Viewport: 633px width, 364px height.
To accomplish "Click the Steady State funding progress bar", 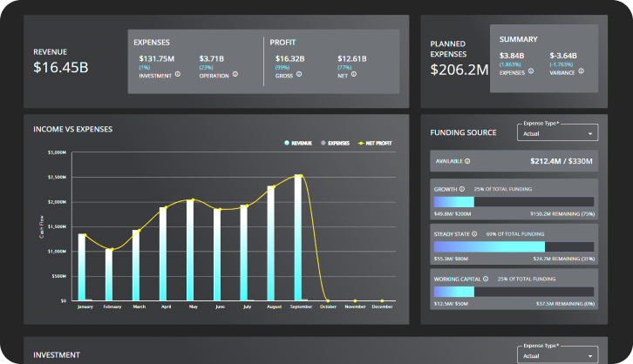I will [514, 246].
